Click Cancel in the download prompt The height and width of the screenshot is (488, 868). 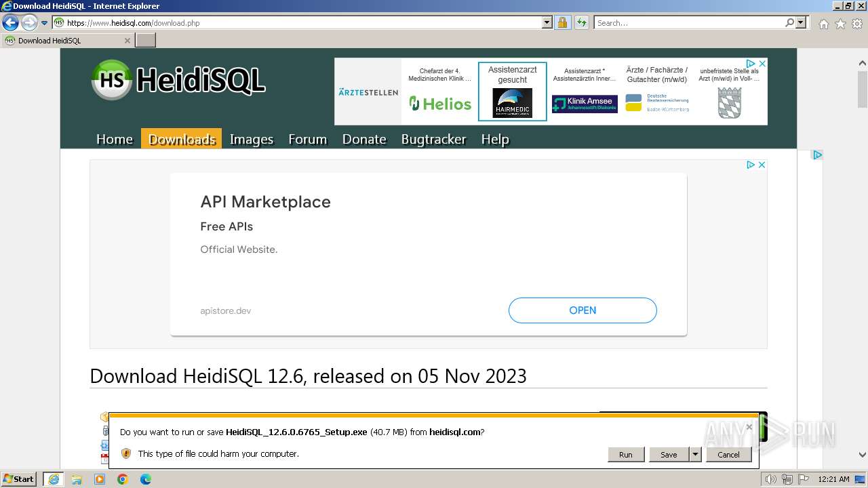(x=729, y=455)
